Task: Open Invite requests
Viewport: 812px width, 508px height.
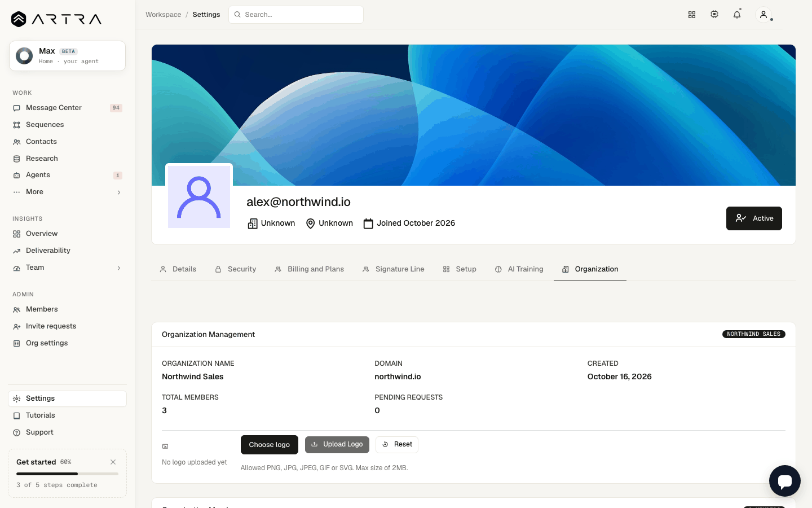Action: pos(68,326)
